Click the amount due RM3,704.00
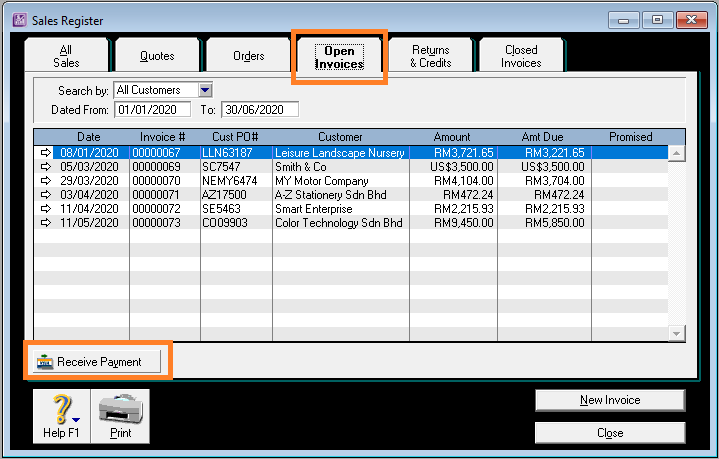Image resolution: width=719 pixels, height=459 pixels. coord(555,181)
